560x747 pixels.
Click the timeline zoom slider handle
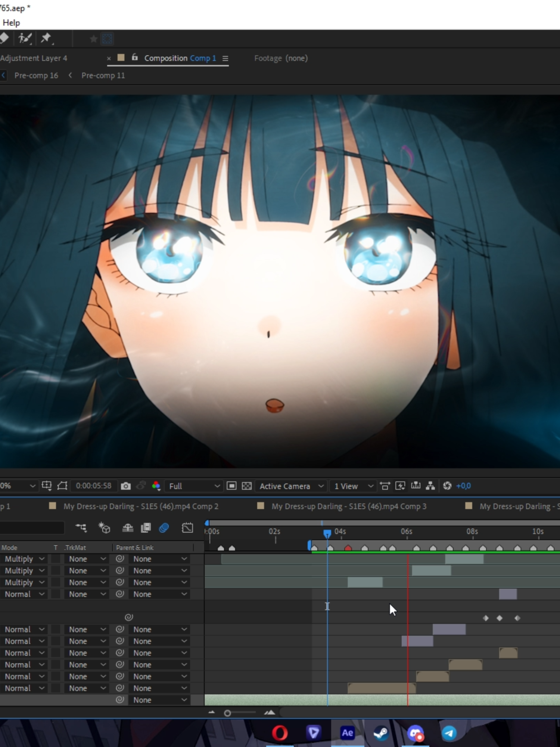227,713
